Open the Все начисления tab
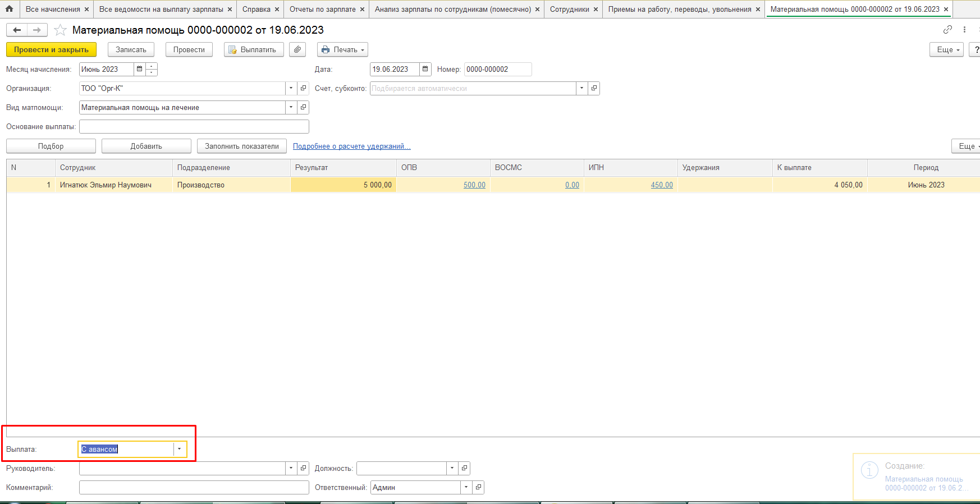This screenshot has height=504, width=980. (53, 10)
